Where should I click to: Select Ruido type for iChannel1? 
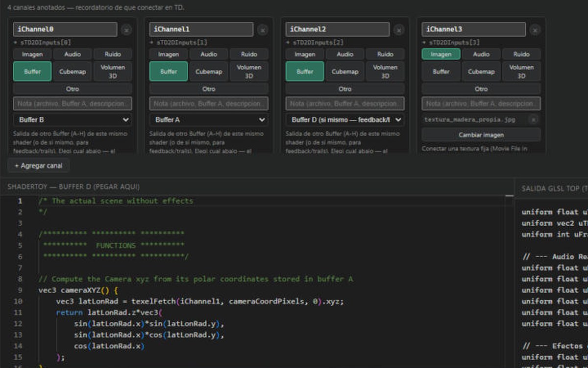(x=249, y=54)
